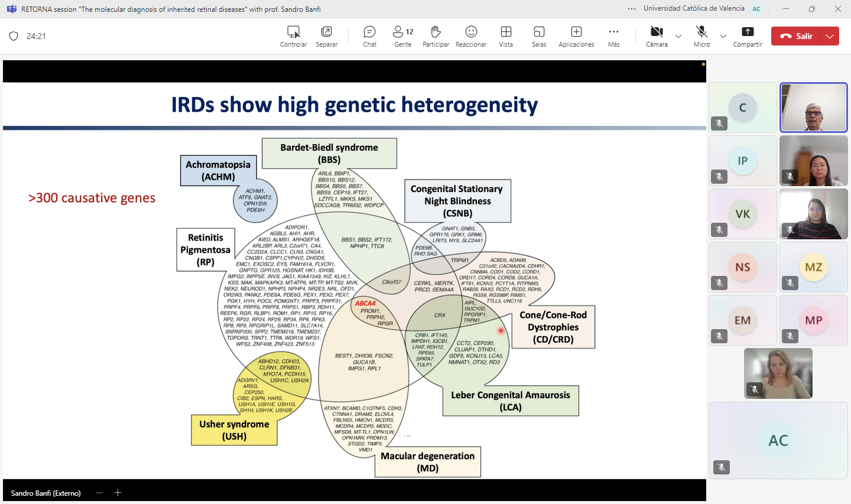Open title bar ellipsis settings menu
The height and width of the screenshot is (504, 851).
pos(632,9)
